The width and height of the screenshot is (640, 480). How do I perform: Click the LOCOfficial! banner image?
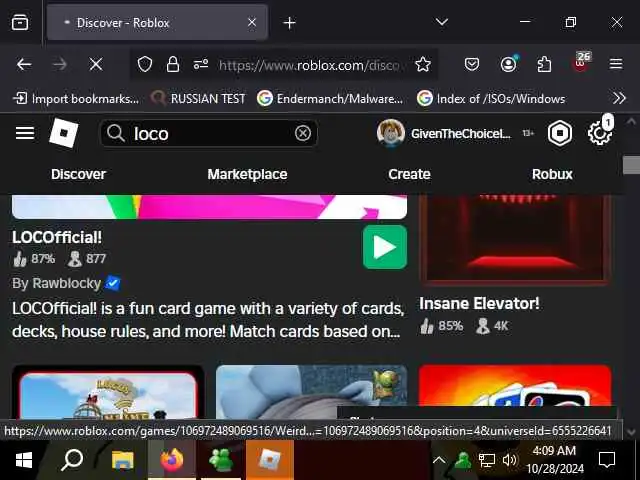pyautogui.click(x=209, y=207)
